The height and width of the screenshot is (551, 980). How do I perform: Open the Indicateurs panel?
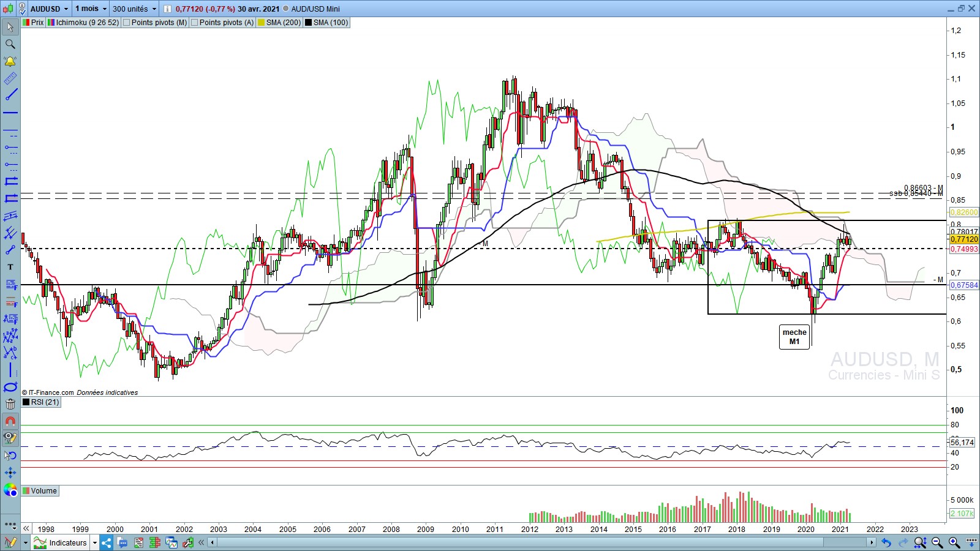(61, 542)
